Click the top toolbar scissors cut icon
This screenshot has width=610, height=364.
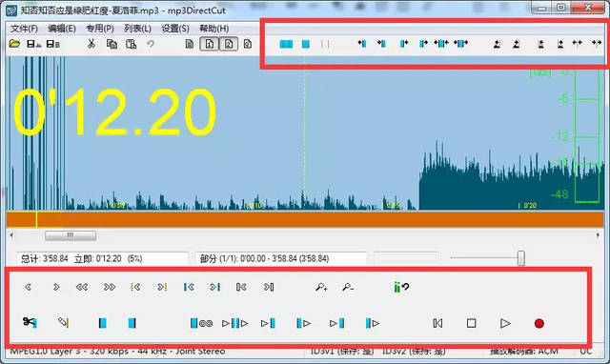(x=91, y=44)
